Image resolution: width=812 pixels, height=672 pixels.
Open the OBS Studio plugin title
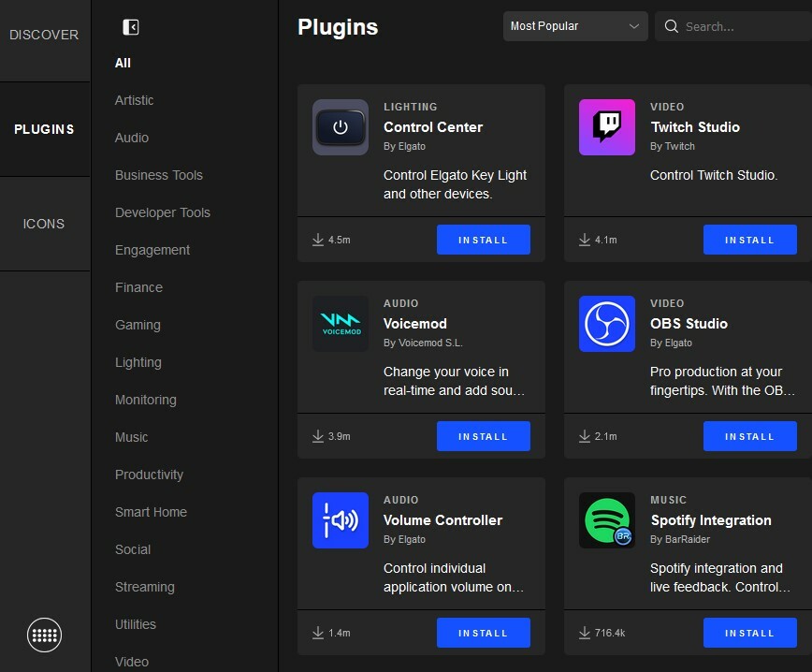(x=689, y=324)
